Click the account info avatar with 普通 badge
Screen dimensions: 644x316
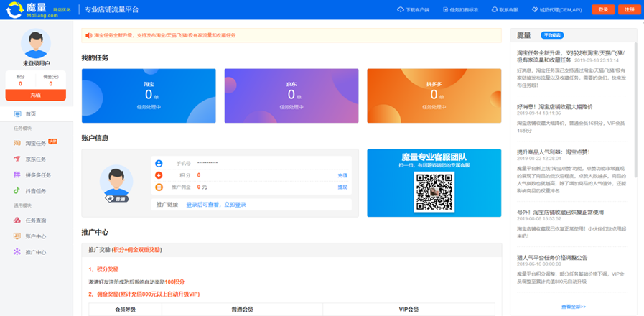pos(116,183)
